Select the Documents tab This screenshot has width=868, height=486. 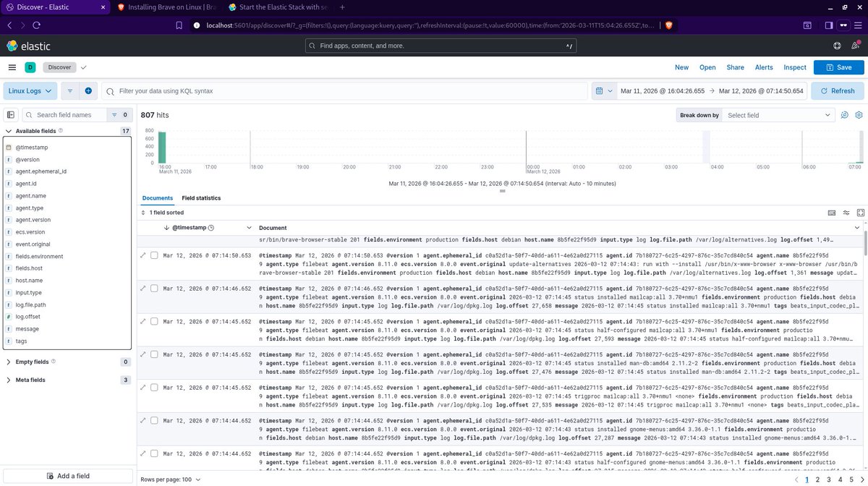tap(158, 198)
